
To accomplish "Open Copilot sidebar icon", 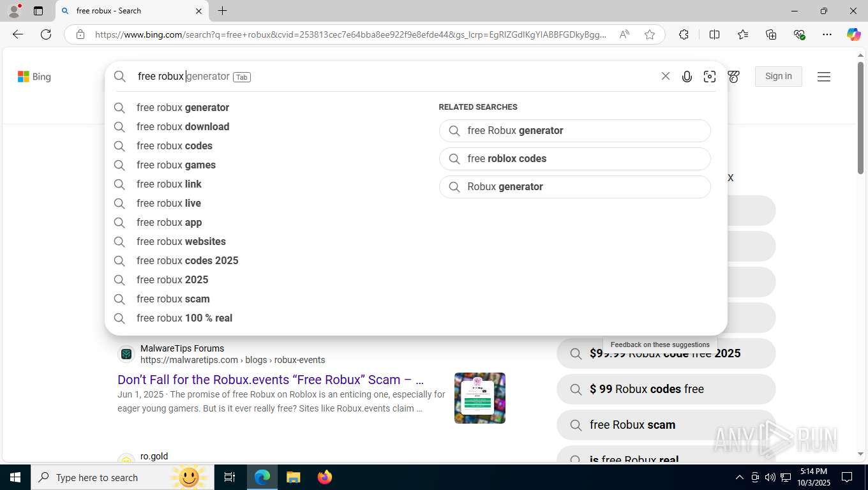I will (x=853, y=34).
